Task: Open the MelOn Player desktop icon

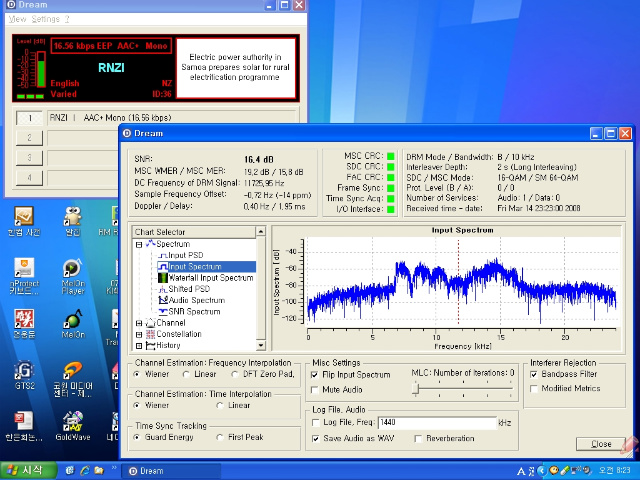Action: pos(73,276)
